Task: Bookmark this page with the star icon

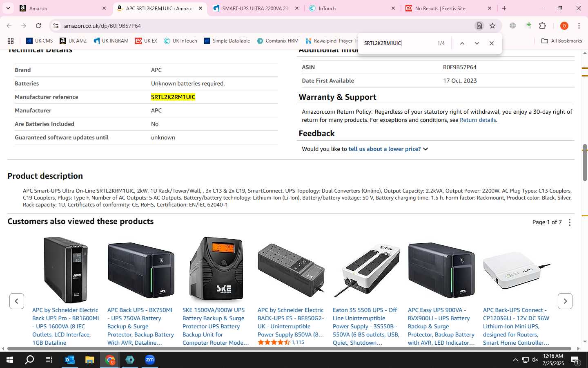Action: pyautogui.click(x=492, y=26)
